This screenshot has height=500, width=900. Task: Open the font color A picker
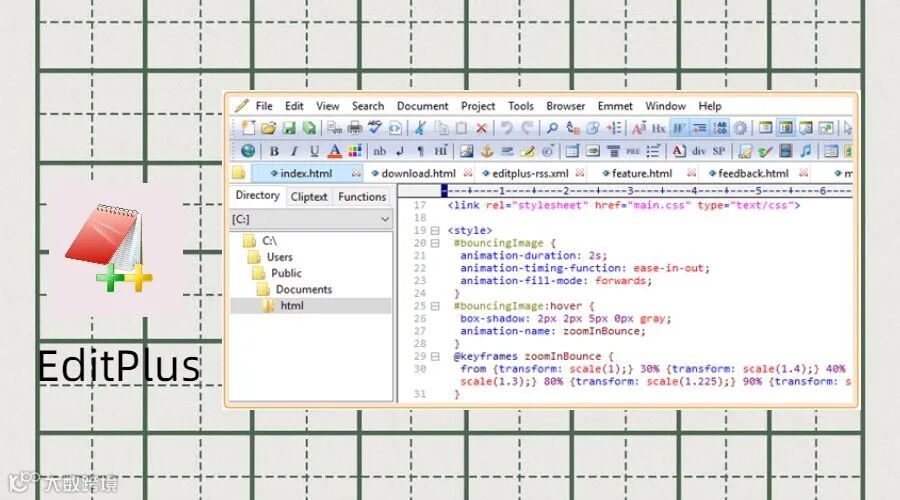coord(335,151)
